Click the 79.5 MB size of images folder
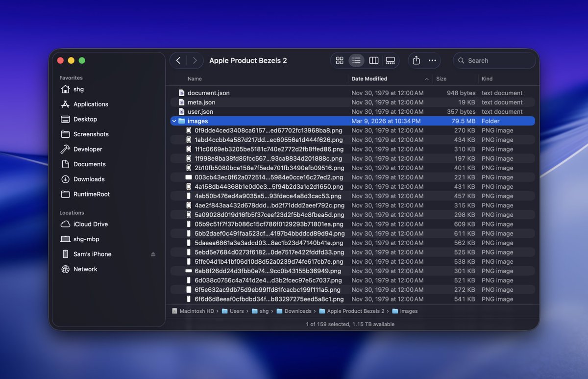The width and height of the screenshot is (588, 379). [x=464, y=121]
